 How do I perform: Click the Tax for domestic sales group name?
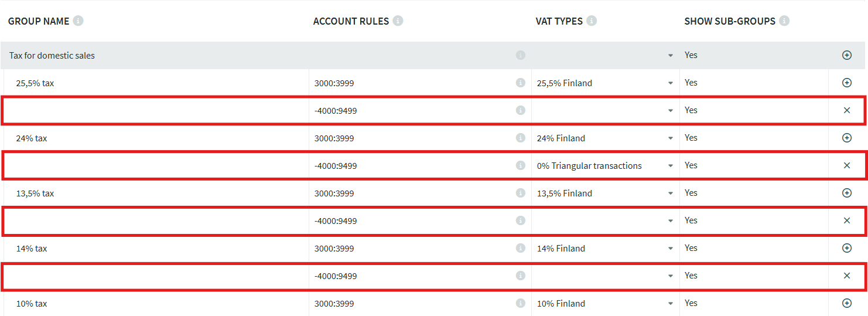[x=52, y=56]
